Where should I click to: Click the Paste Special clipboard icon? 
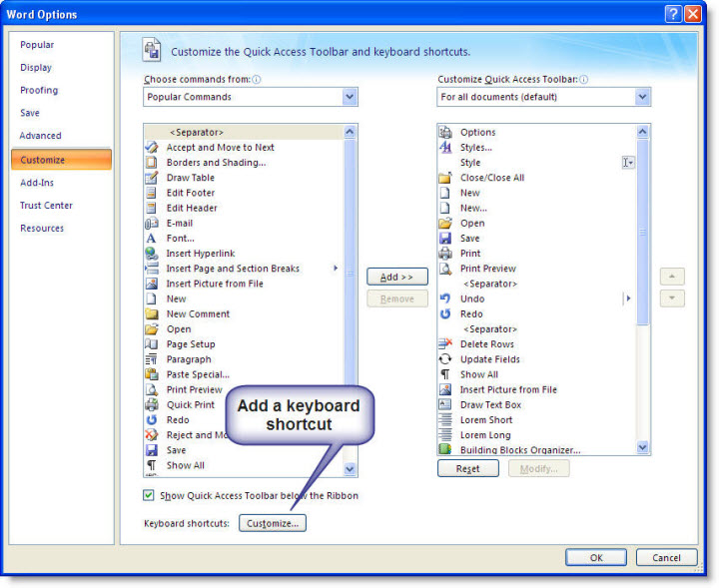tap(152, 374)
